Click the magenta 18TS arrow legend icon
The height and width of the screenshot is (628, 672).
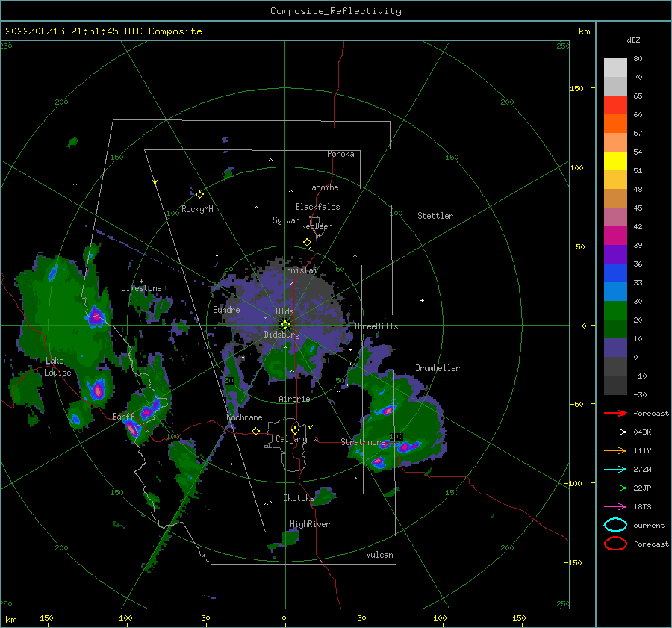[615, 507]
